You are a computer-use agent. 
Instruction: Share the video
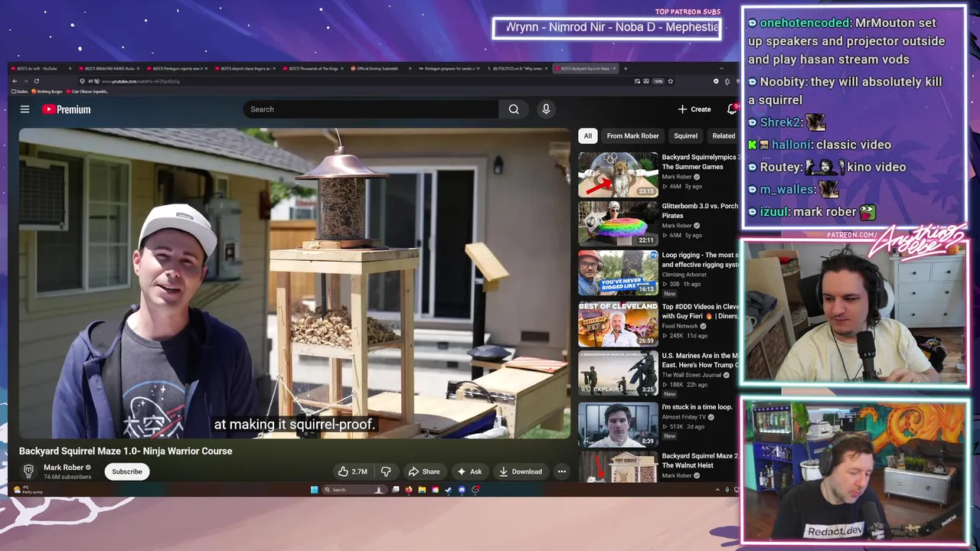click(x=424, y=471)
